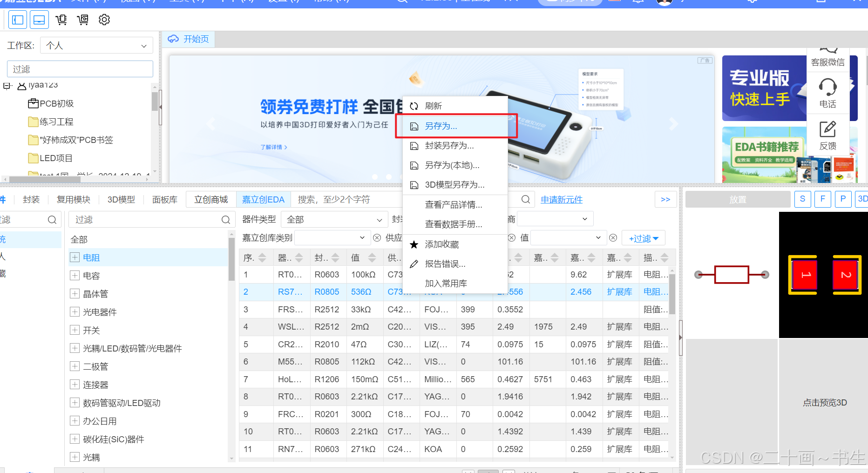Choose 3D模型另存为... menu entry
Viewport: 868px width, 473px height.
[x=455, y=185]
